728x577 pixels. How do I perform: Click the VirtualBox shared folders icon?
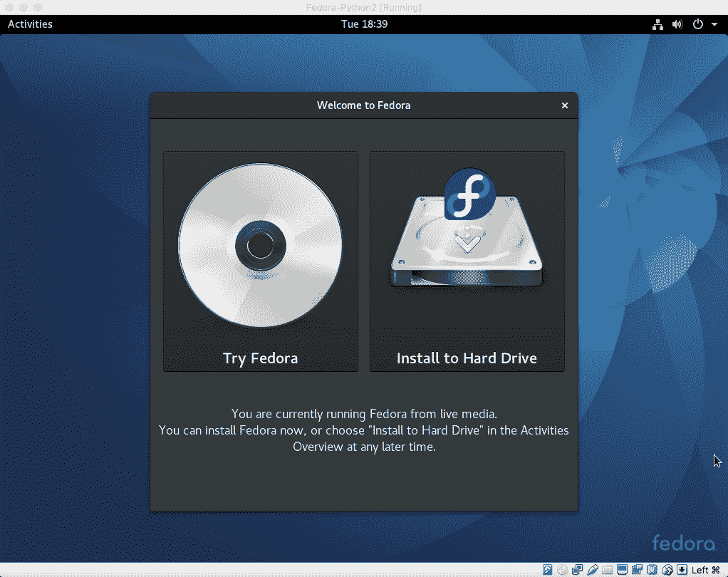coord(608,570)
